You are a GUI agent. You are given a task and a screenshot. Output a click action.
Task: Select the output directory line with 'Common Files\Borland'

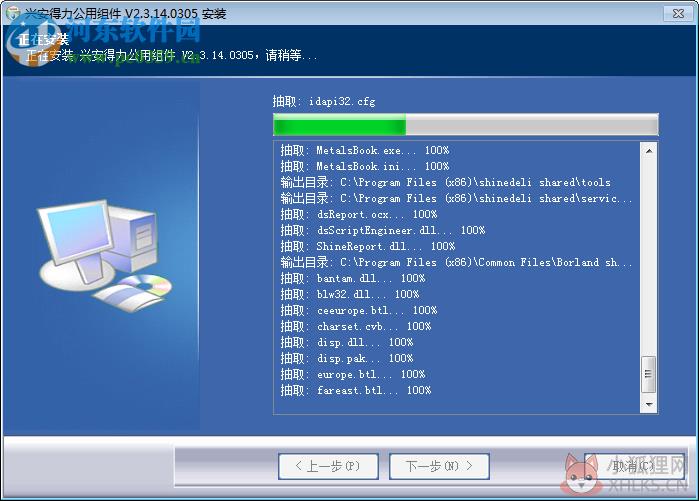456,263
